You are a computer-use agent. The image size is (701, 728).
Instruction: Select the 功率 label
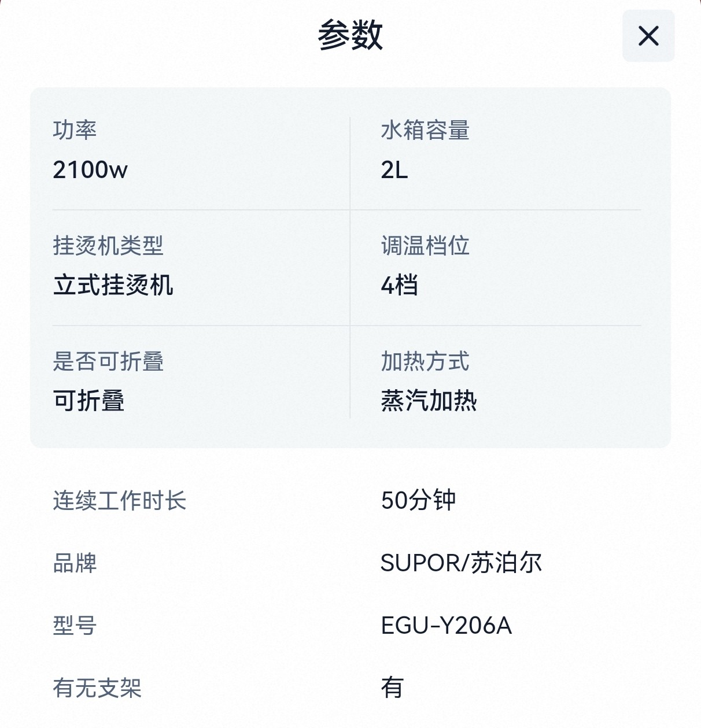click(x=75, y=130)
